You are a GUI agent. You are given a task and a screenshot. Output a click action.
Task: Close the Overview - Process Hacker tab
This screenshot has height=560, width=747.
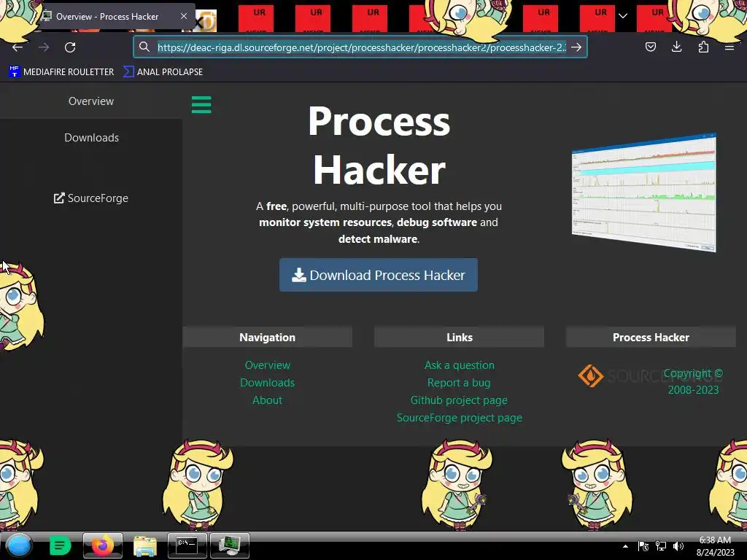184,16
